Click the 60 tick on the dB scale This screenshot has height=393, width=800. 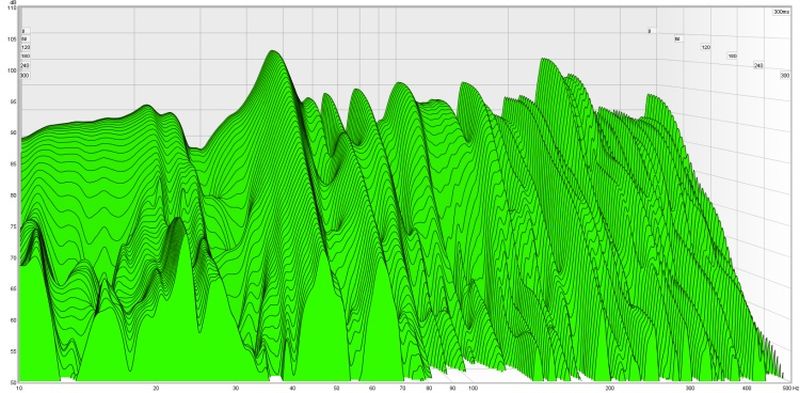pyautogui.click(x=14, y=320)
